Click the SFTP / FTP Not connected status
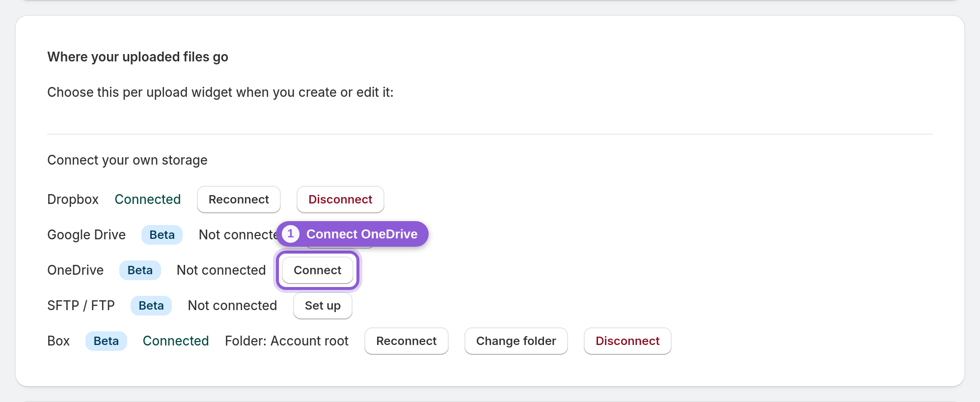 point(233,306)
